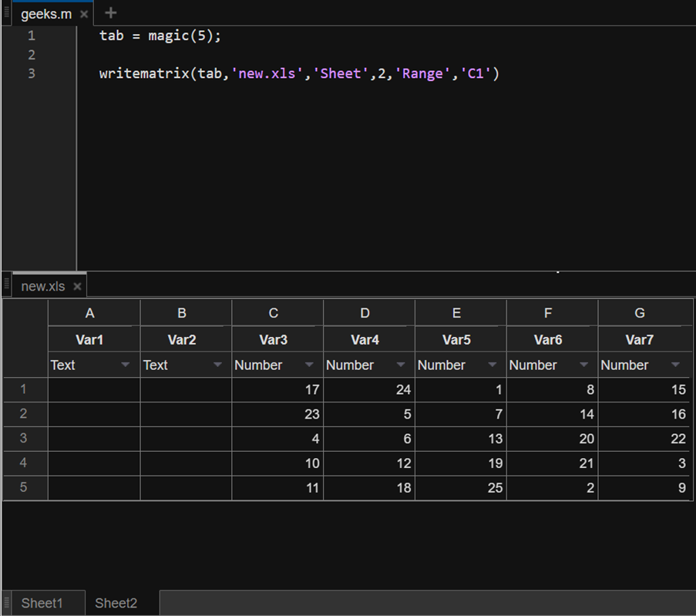
Task: Switch to the Sheet1 tab
Action: click(42, 603)
